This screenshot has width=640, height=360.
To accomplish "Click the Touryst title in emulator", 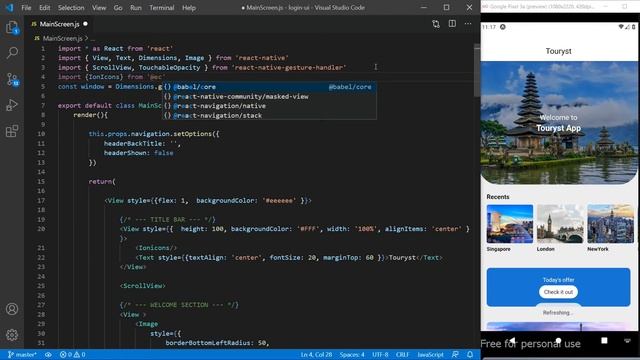I will coord(558,51).
